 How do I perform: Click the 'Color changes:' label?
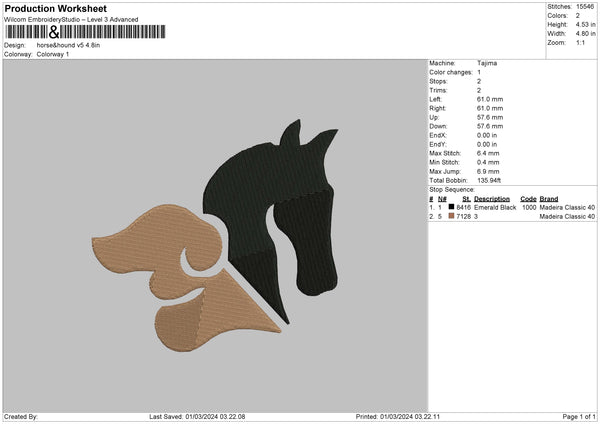pyautogui.click(x=451, y=72)
